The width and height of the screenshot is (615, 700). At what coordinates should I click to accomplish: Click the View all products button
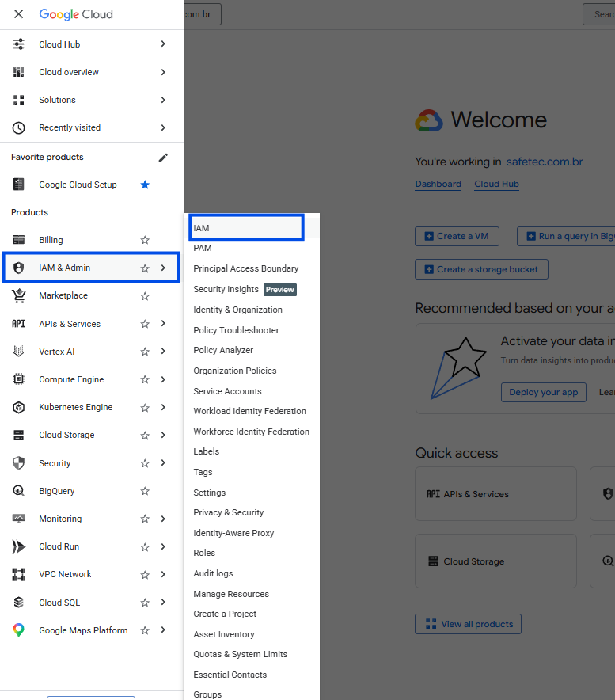pyautogui.click(x=468, y=624)
